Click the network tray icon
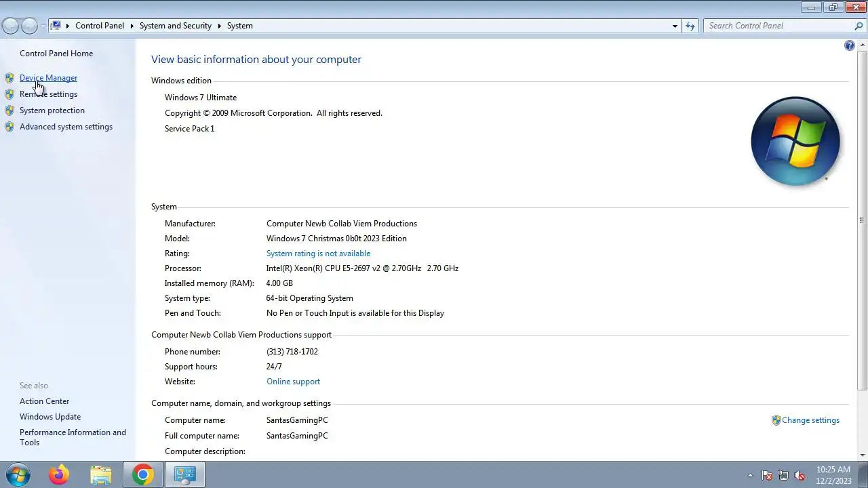868x488 pixels. (x=783, y=475)
